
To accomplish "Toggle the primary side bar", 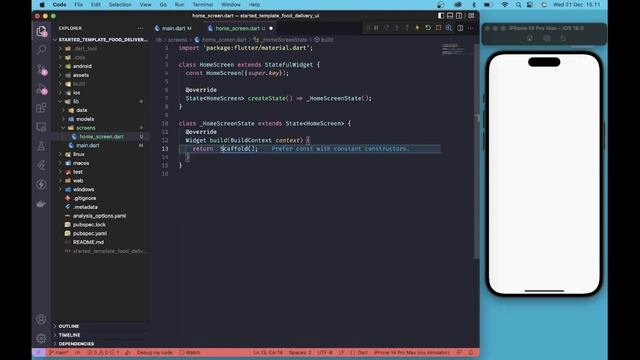I will click(x=441, y=16).
